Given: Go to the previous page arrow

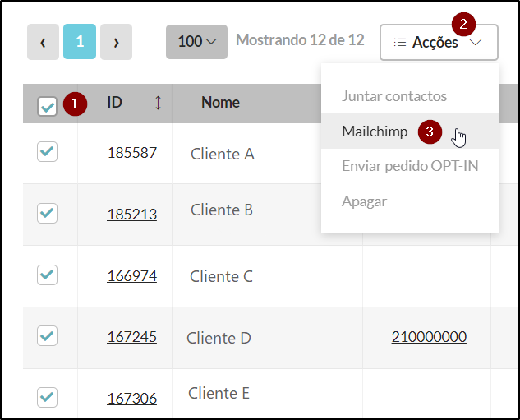Looking at the screenshot, I should (43, 42).
